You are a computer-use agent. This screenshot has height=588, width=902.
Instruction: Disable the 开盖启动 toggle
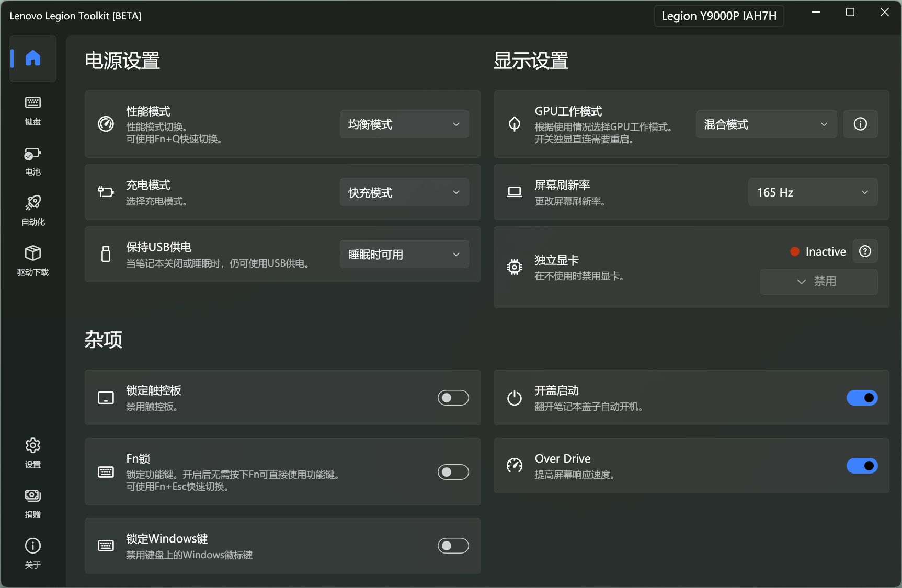[x=862, y=398]
